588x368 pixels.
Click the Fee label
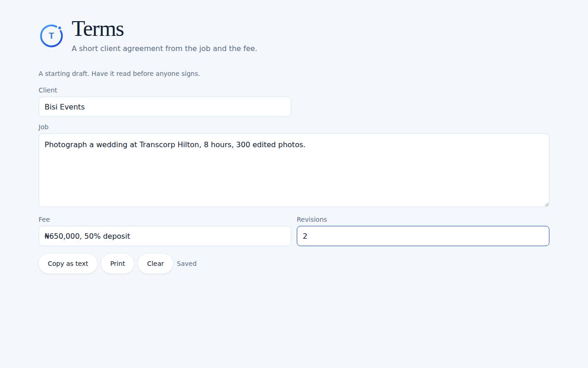(x=44, y=219)
